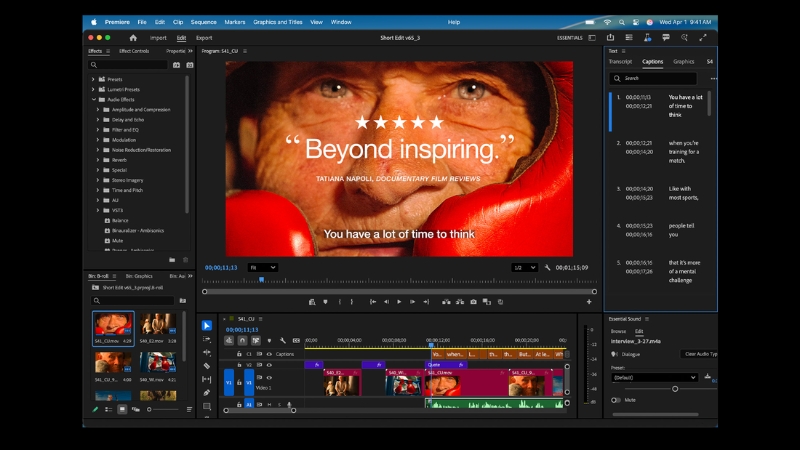Adjust the Essential Sound volume slider
The height and width of the screenshot is (450, 800).
675,388
